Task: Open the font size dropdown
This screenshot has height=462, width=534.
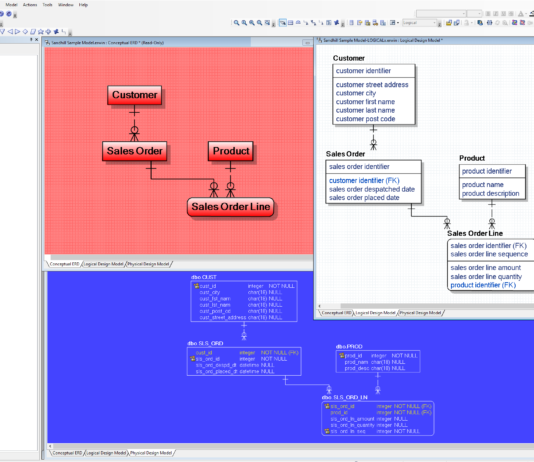Action: [x=474, y=14]
